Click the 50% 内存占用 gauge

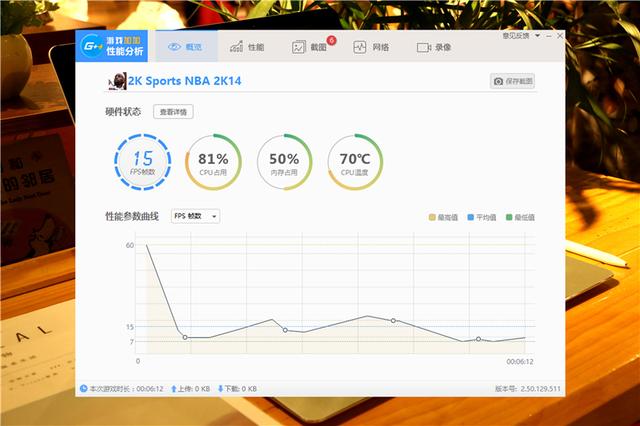pyautogui.click(x=284, y=162)
